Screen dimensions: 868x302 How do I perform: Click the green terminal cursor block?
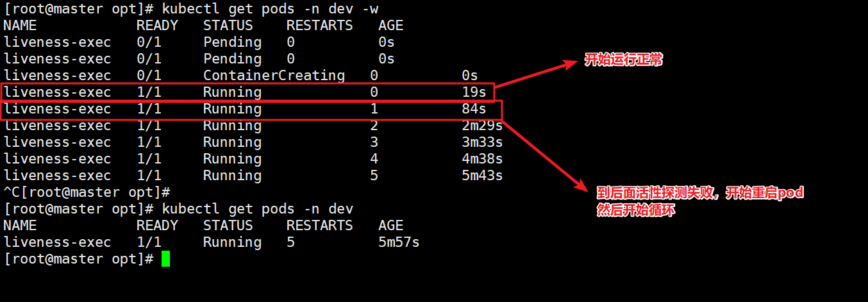(166, 259)
